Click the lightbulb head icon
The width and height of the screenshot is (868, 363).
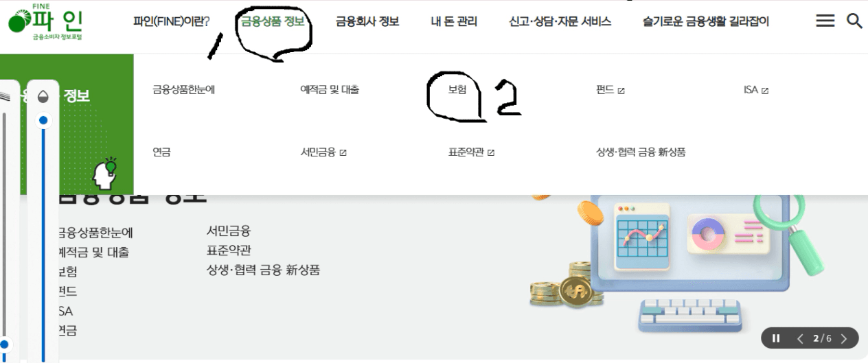coord(105,174)
